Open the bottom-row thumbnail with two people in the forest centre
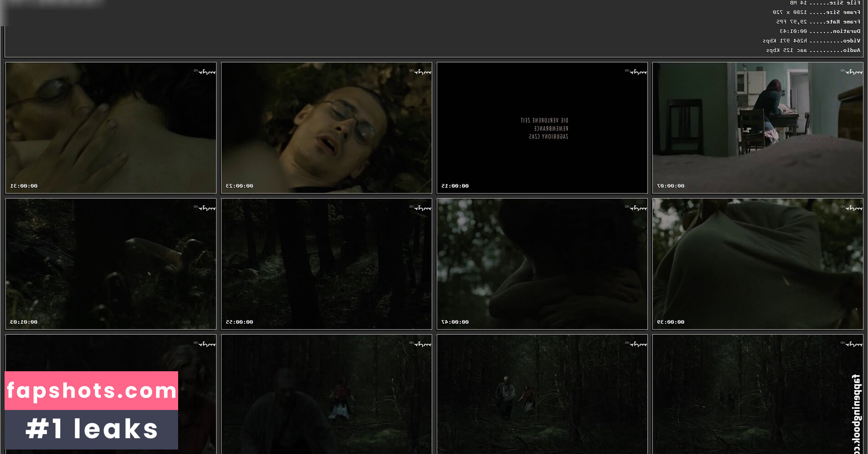Image resolution: width=868 pixels, height=454 pixels. pos(542,394)
